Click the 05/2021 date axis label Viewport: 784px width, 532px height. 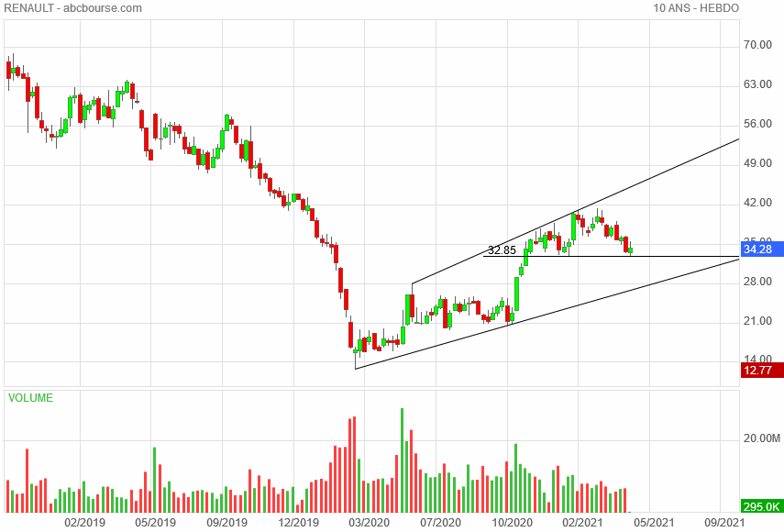tap(654, 523)
